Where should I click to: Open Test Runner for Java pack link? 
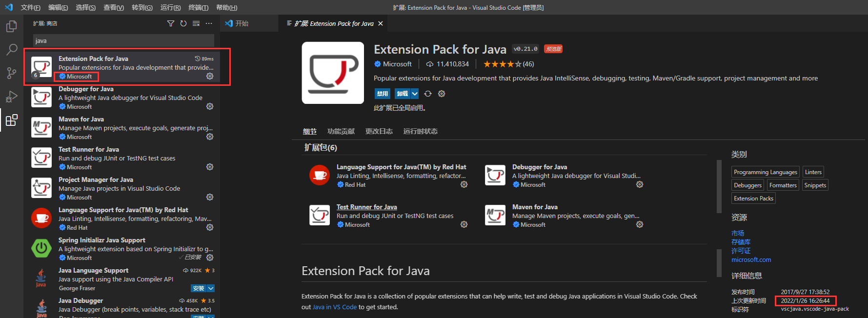coord(367,207)
